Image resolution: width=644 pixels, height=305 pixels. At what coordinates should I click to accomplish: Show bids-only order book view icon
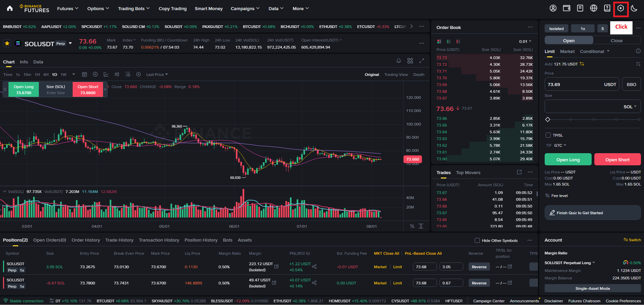[449, 41]
